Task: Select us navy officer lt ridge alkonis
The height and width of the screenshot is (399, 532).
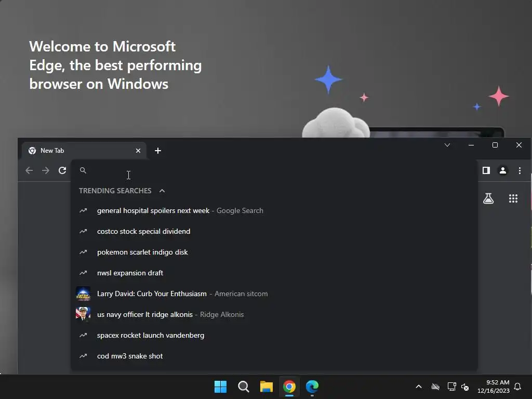Action: click(x=274, y=314)
